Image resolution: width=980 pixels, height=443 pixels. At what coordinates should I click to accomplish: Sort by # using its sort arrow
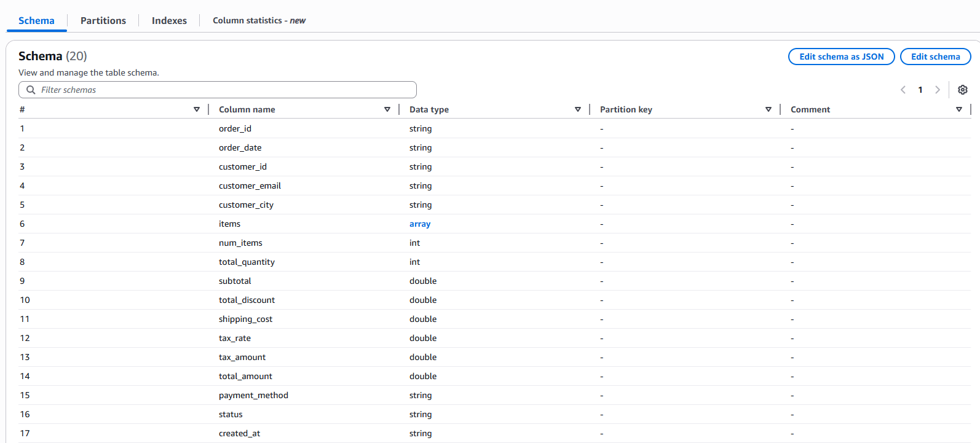(197, 109)
